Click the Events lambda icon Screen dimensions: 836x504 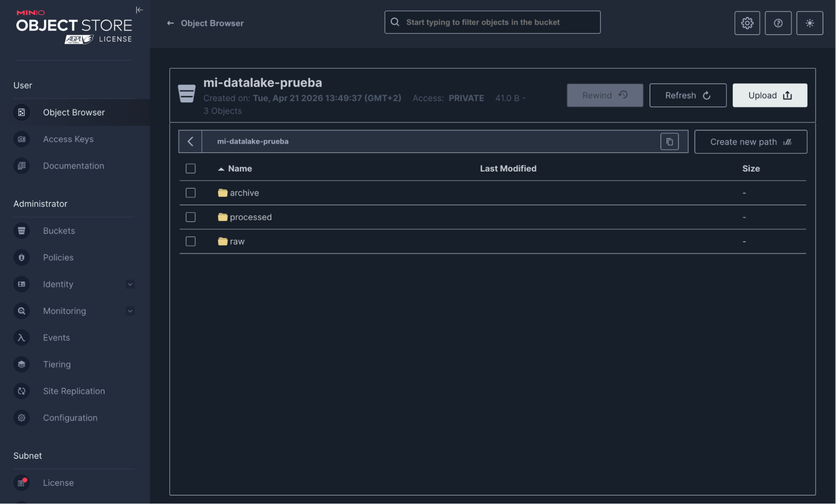coord(21,338)
